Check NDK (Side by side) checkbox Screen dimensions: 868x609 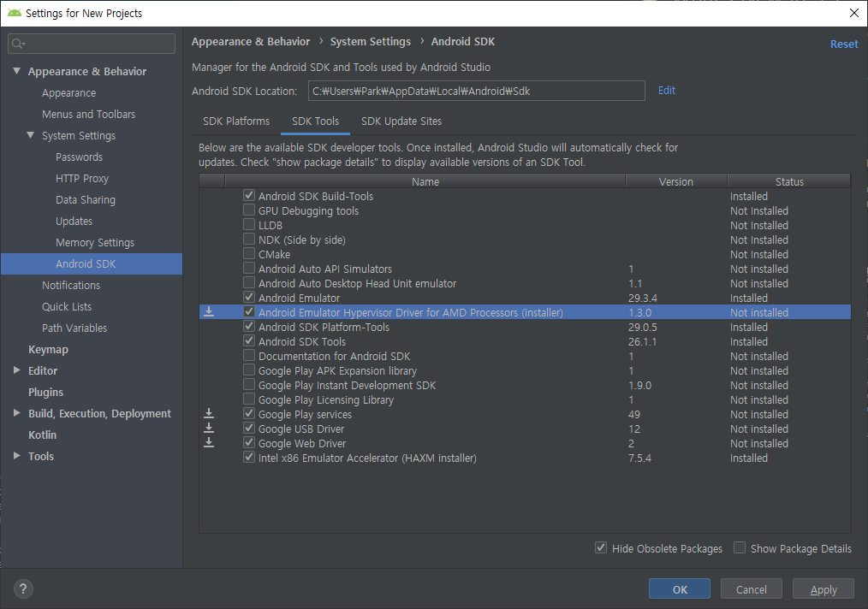click(249, 239)
